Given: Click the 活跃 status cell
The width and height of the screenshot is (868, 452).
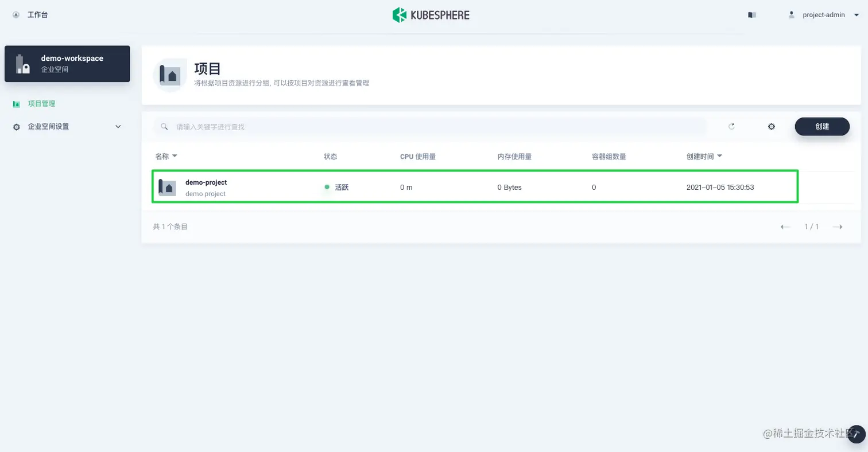Looking at the screenshot, I should tap(336, 188).
